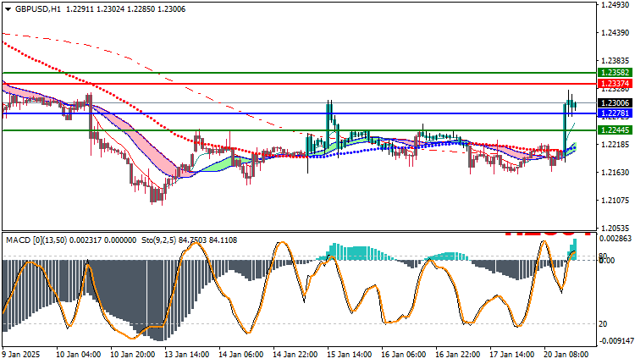Click the 1.20535 price scale value
635x364 pixels.
point(616,228)
